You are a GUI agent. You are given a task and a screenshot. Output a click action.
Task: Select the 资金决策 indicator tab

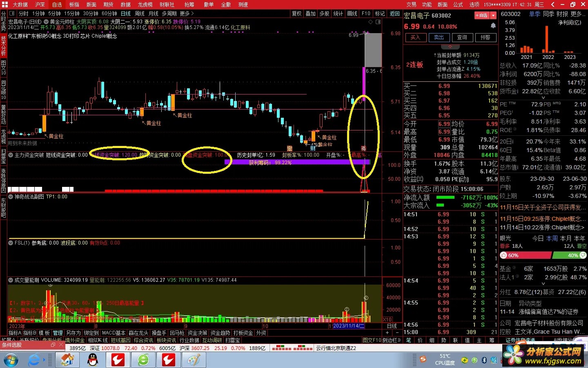[x=197, y=333]
